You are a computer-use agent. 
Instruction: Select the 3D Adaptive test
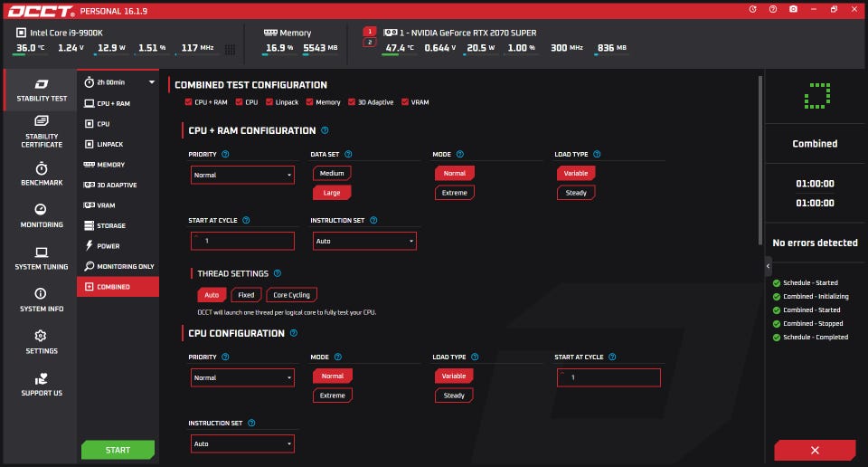coord(118,185)
